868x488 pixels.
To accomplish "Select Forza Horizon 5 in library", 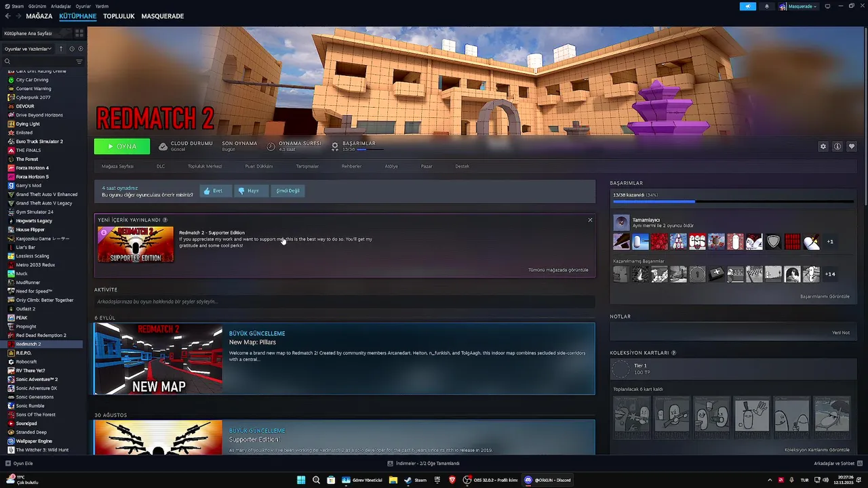I will click(x=33, y=177).
